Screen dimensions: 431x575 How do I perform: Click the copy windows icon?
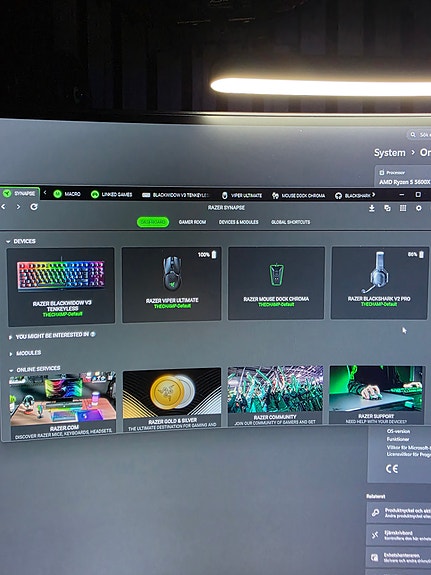click(x=387, y=208)
